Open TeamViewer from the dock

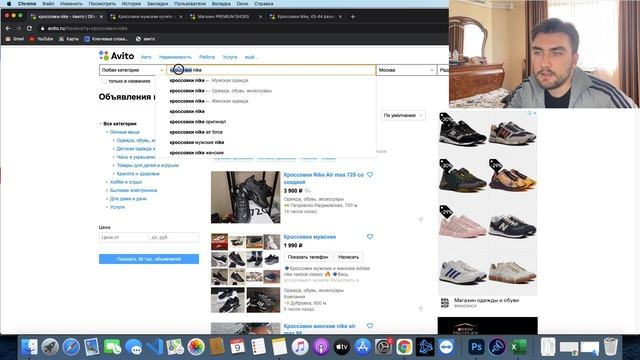click(x=446, y=347)
